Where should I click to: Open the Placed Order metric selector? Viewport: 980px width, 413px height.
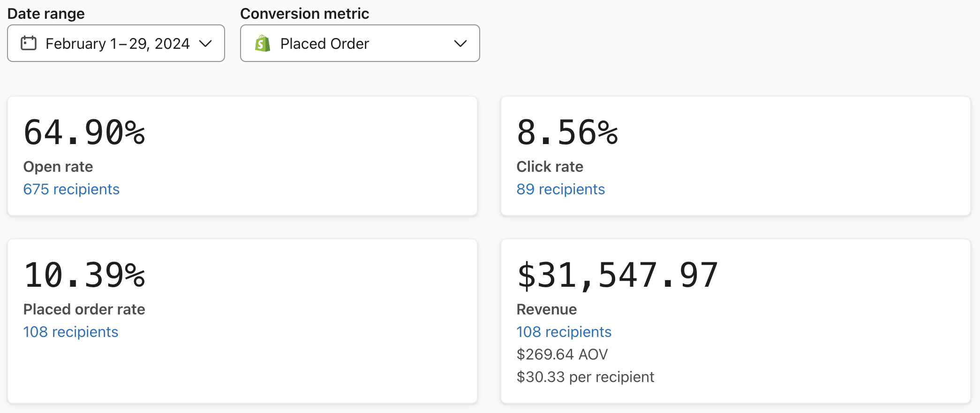coord(324,44)
